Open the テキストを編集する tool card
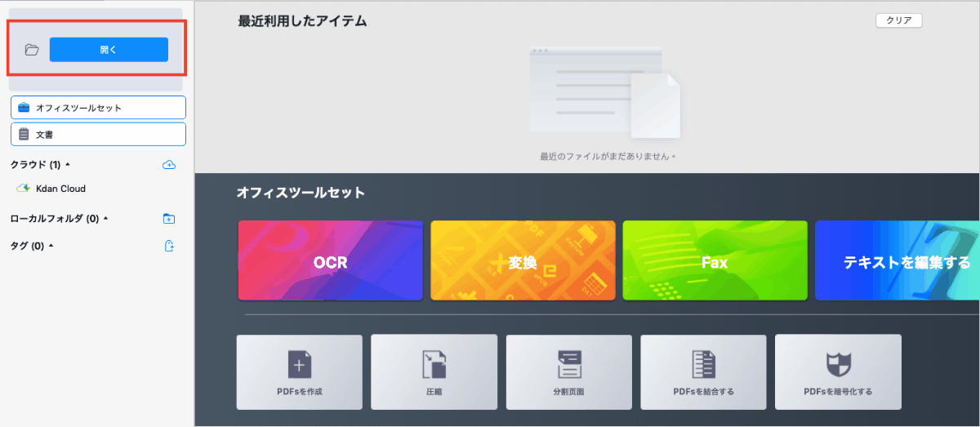 [898, 260]
